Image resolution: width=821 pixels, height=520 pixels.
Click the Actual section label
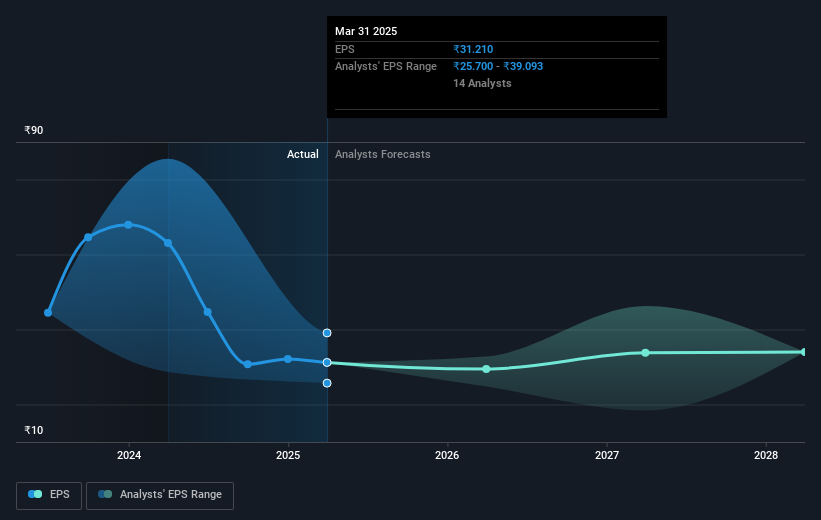click(x=303, y=154)
